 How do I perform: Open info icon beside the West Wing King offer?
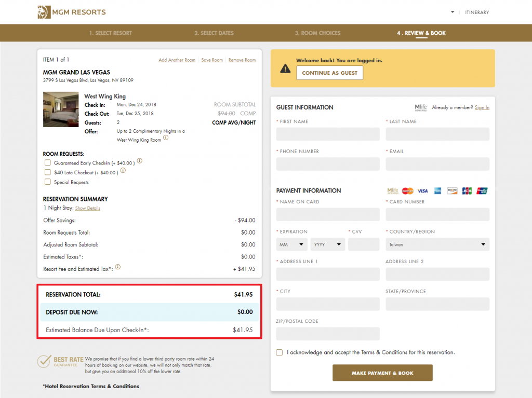click(166, 138)
